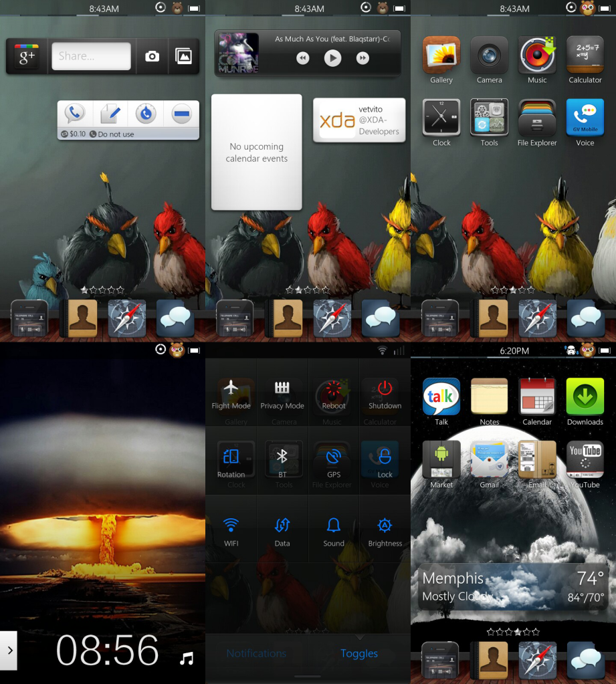Toggle WIFI on or off

coord(231,528)
